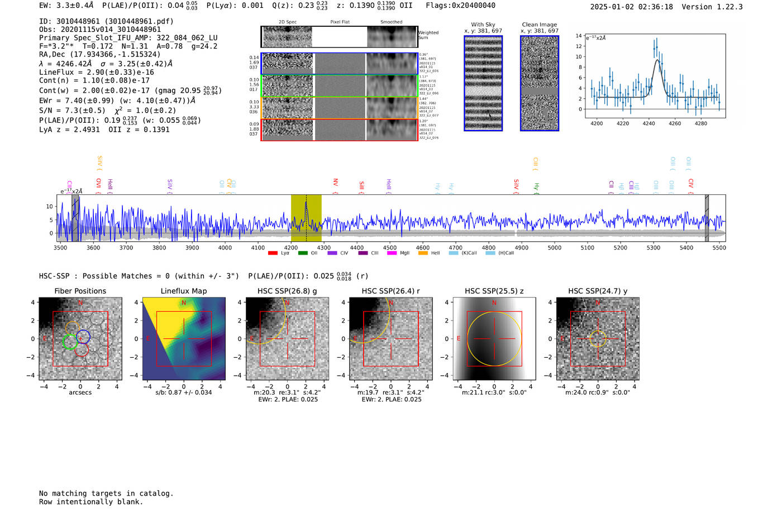Click the dark purple CIII legend swatch

363,253
